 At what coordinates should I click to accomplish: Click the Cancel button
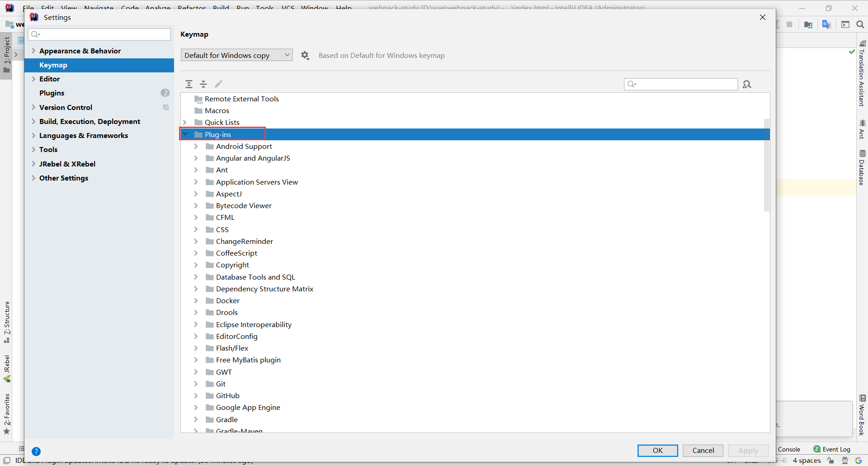703,450
